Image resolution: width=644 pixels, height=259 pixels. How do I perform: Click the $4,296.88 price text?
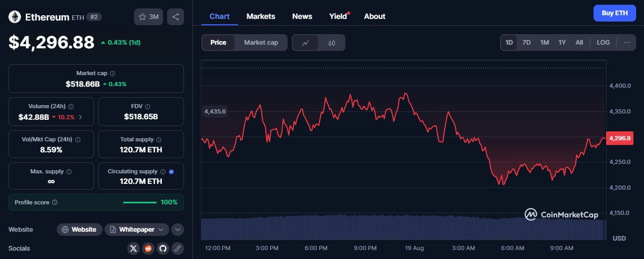[x=52, y=43]
